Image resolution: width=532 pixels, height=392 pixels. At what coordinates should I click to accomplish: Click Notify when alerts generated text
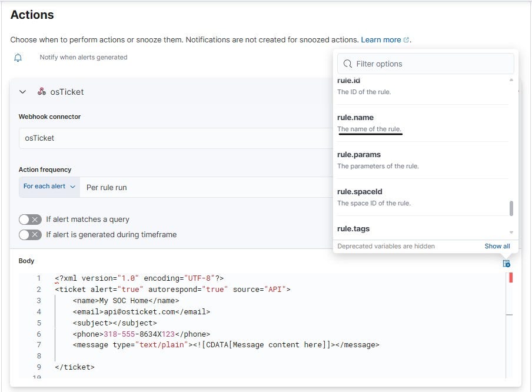pos(84,57)
